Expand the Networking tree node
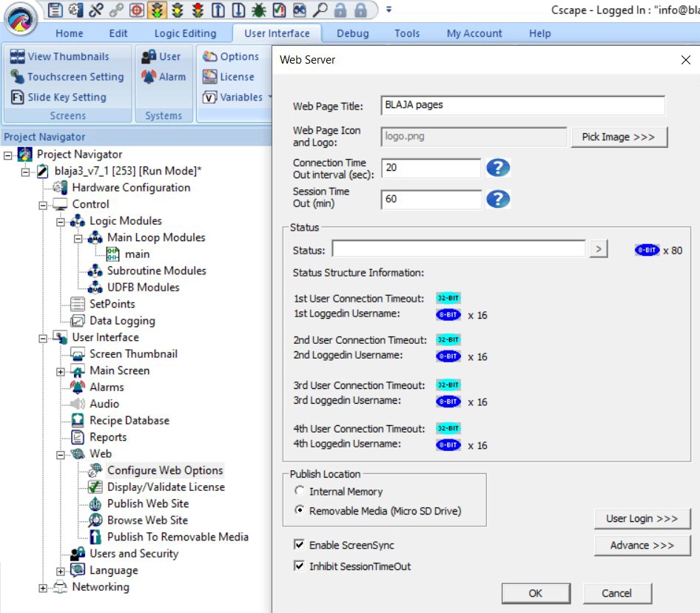Viewport: 700px width, 613px height. [44, 588]
